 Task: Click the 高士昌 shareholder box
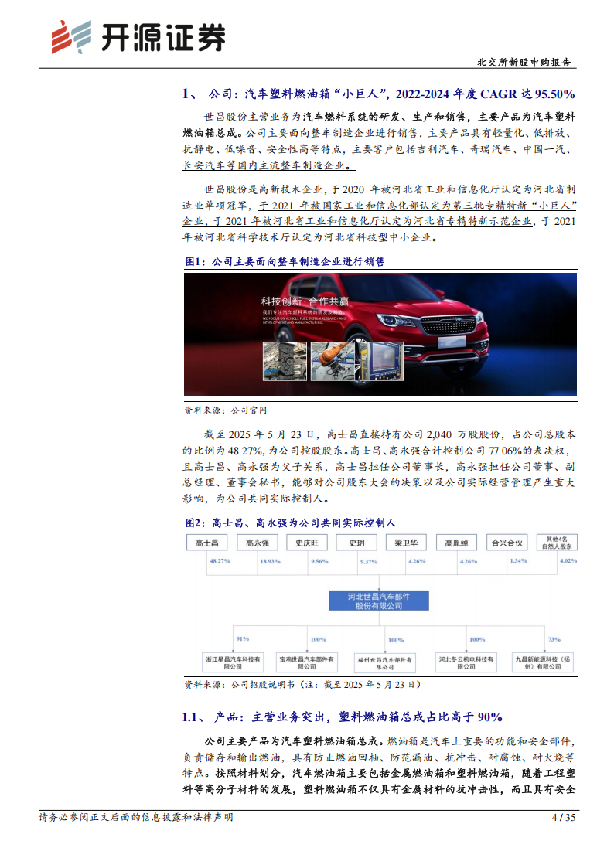[x=206, y=543]
